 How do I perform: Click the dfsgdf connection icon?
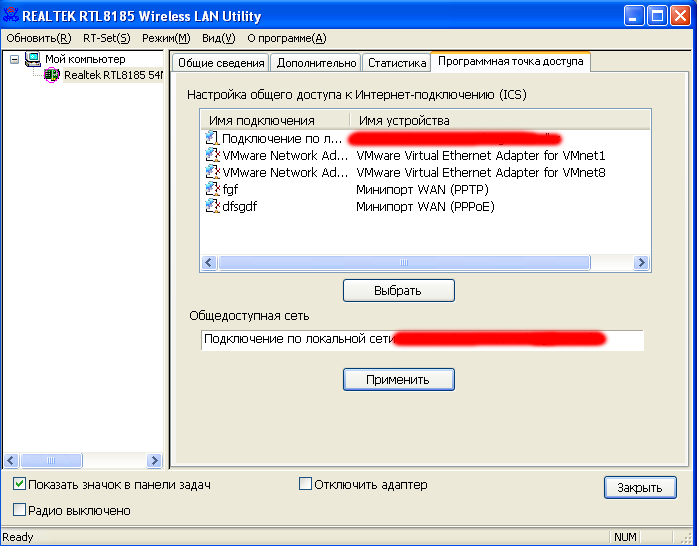coord(212,206)
